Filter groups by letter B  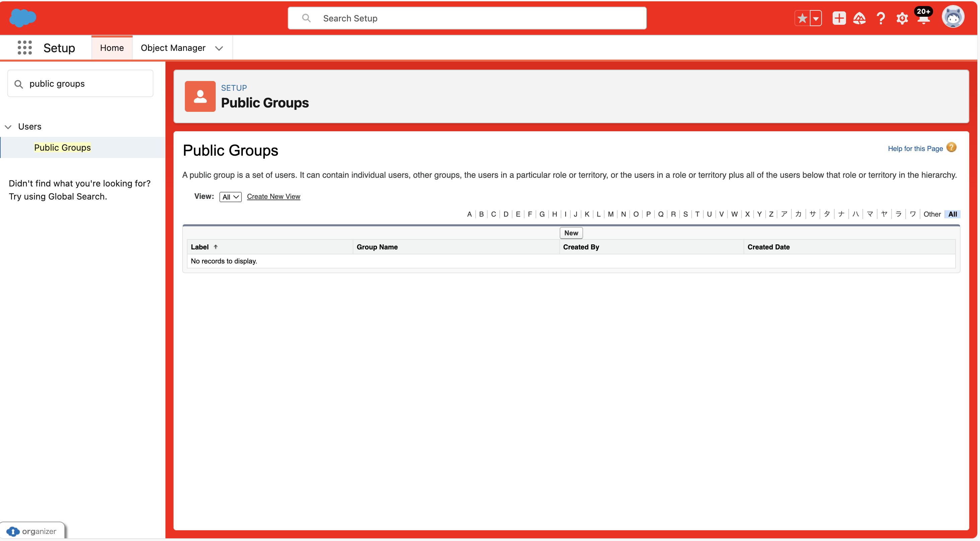coord(481,214)
